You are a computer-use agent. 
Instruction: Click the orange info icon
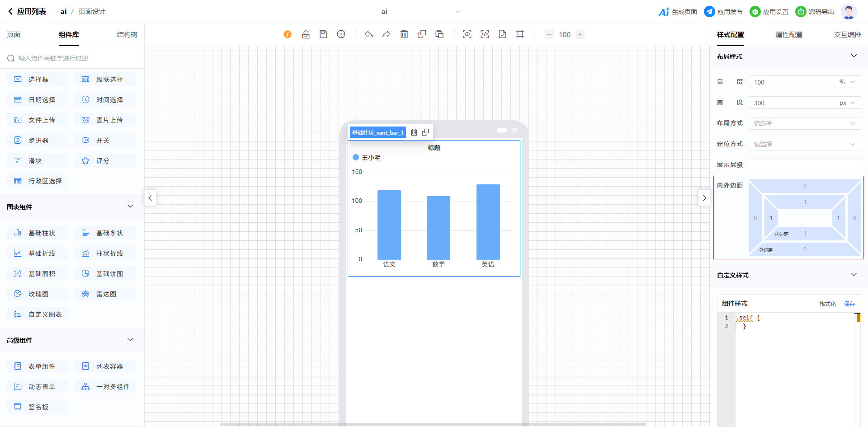tap(288, 34)
